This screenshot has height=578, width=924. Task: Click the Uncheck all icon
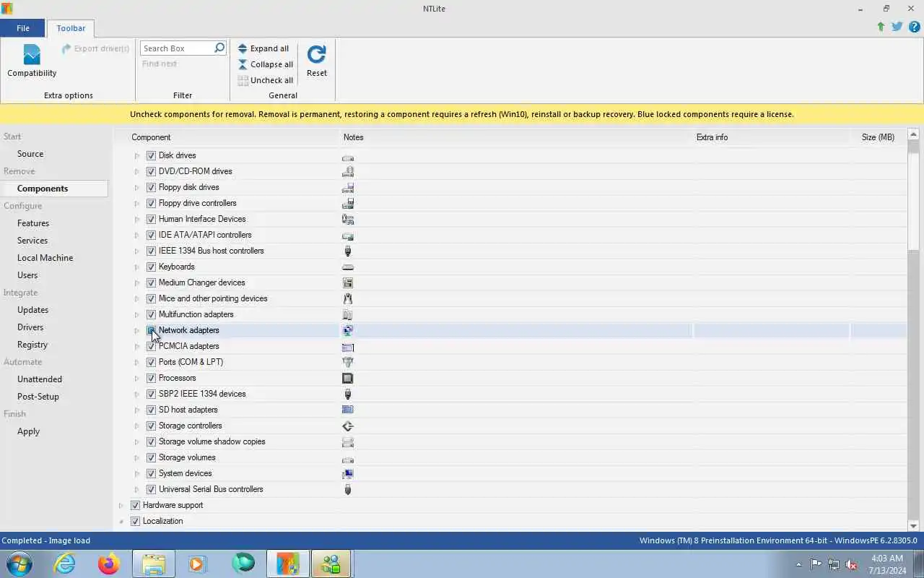[243, 80]
